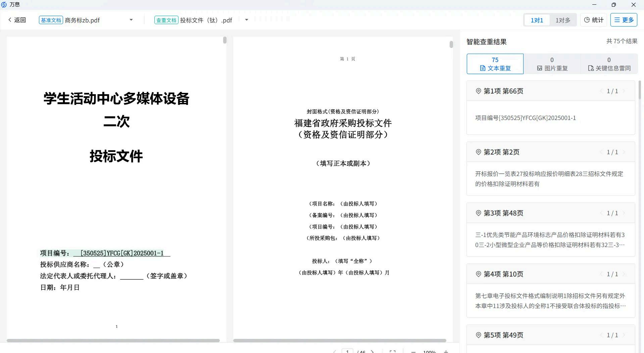Select the 关键信息雷同 tab
This screenshot has width=644, height=353.
pos(609,64)
